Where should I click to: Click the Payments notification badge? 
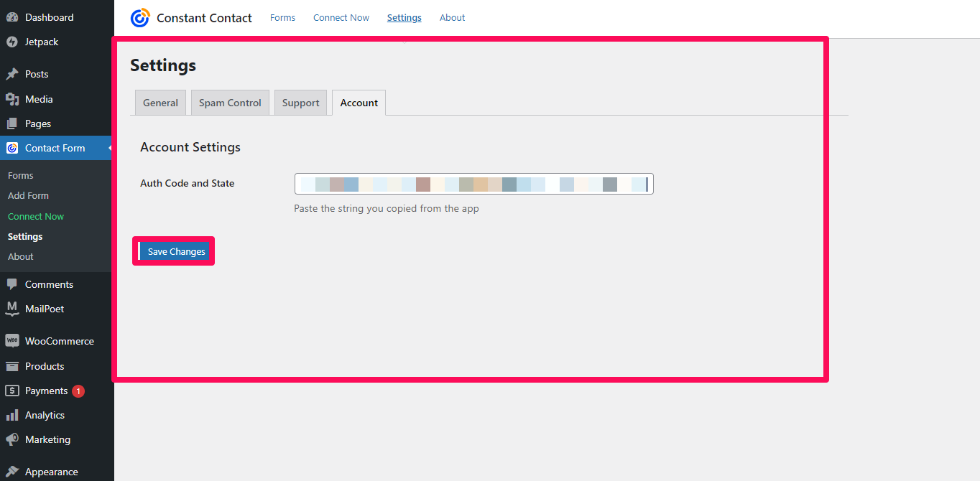78,391
